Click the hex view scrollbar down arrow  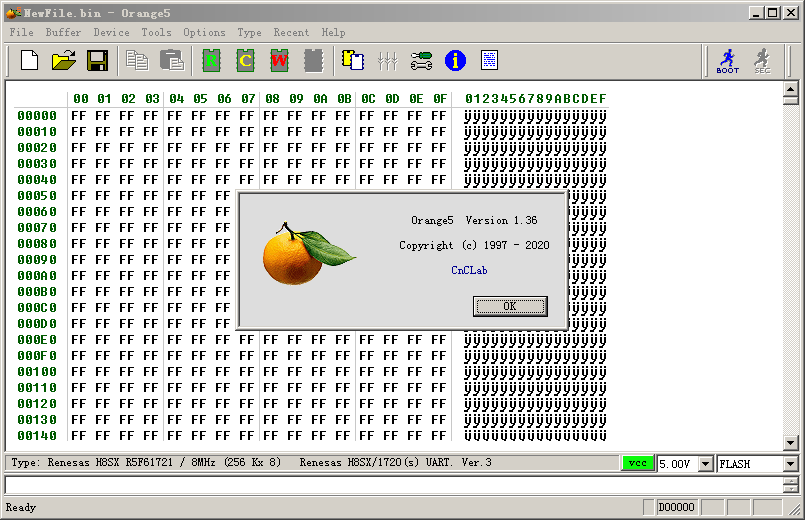click(790, 442)
